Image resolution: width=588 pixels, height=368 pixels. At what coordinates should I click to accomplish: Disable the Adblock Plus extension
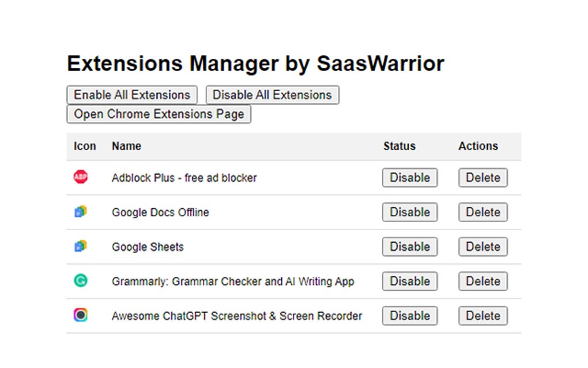(x=409, y=178)
